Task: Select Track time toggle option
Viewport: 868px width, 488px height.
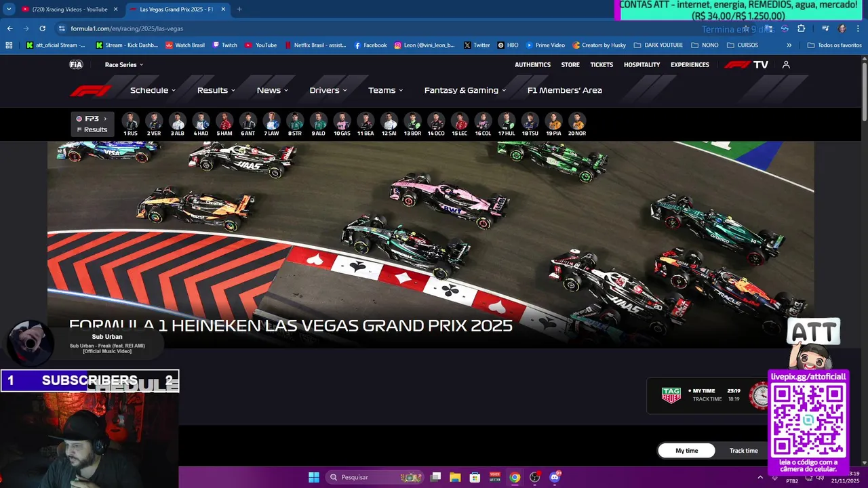Action: click(744, 451)
